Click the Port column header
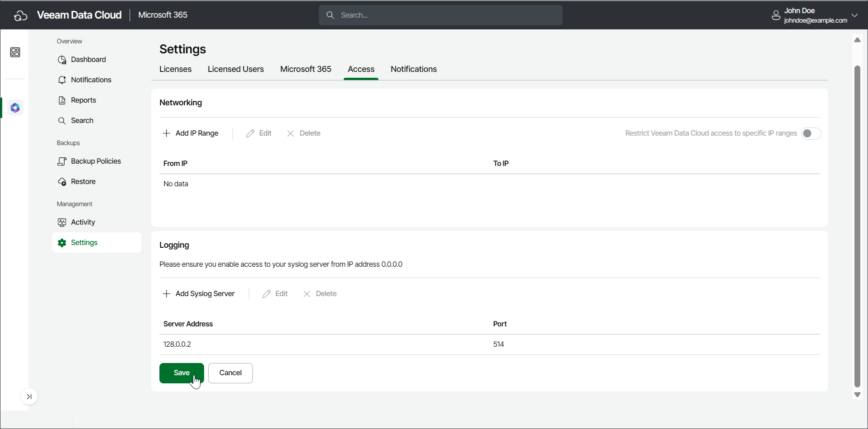This screenshot has height=429, width=868. (x=500, y=324)
